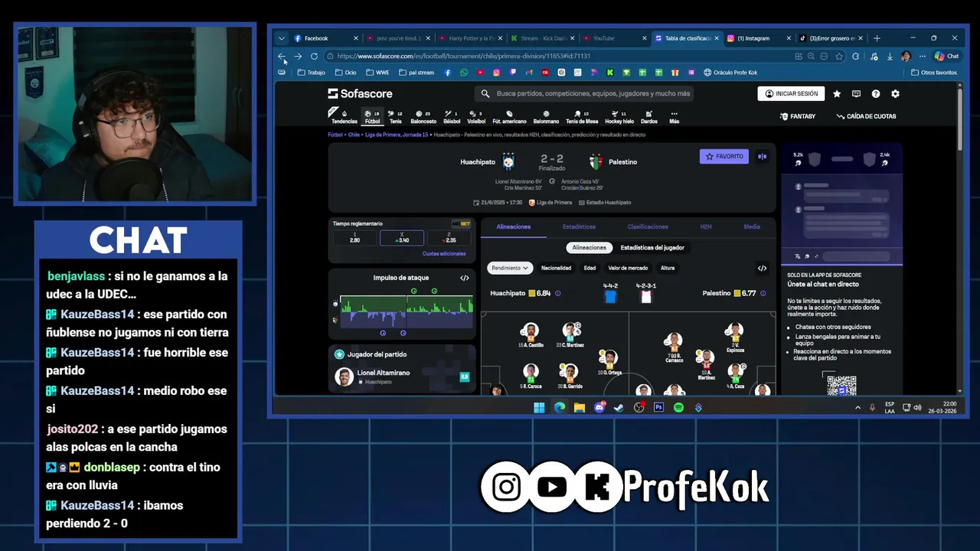
Task: Select Estadísticas del jugador pill toggle
Action: [x=652, y=247]
